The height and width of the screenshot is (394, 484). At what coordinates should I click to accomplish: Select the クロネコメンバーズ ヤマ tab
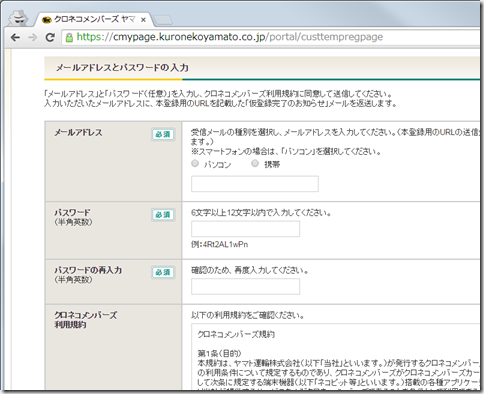point(95,20)
